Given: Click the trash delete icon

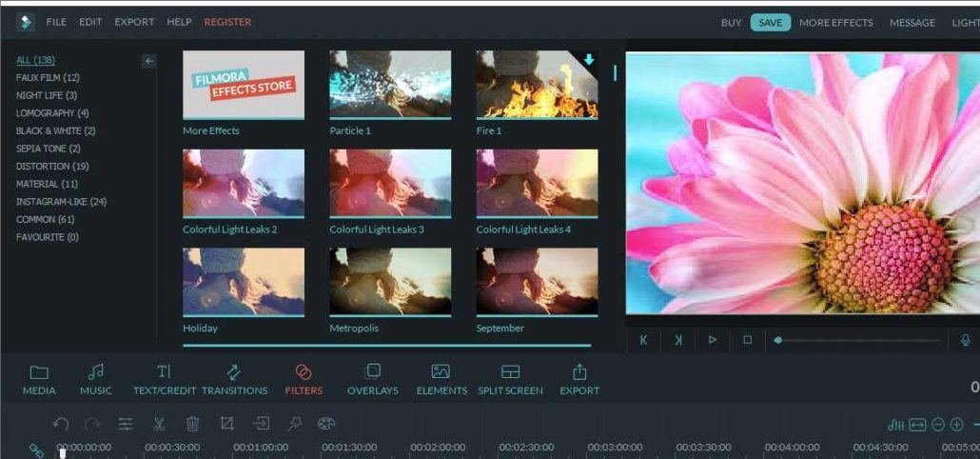Looking at the screenshot, I should pyautogui.click(x=192, y=424).
